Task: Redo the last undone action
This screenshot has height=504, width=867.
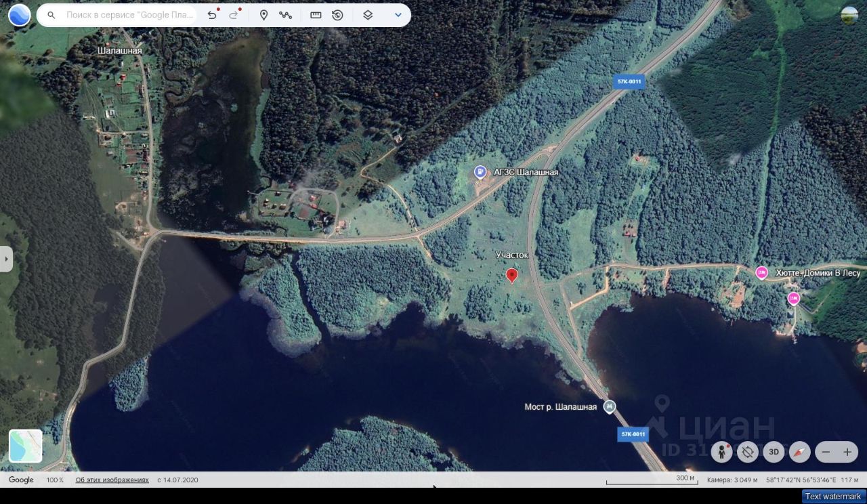Action: pos(234,15)
